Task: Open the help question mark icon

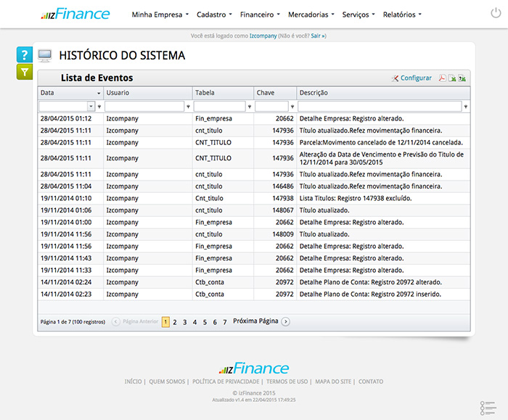Action: click(x=25, y=55)
